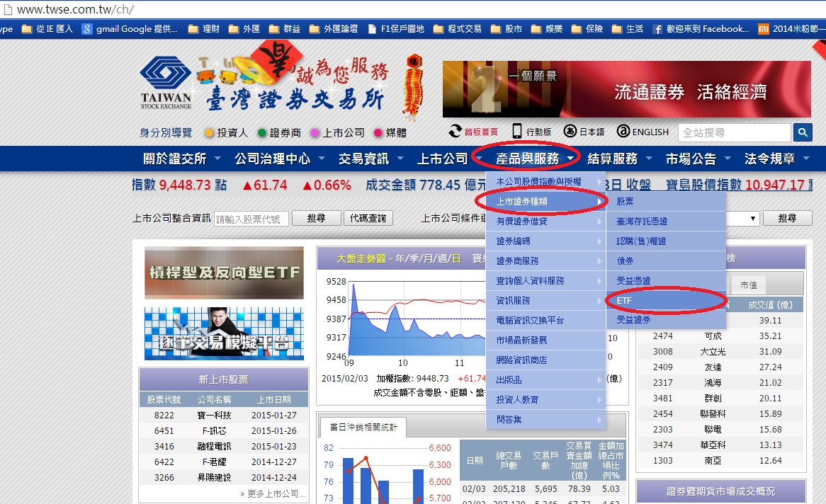Click the 寶一科技 row in new listings
Viewport: 826px width, 504px height.
tap(223, 415)
